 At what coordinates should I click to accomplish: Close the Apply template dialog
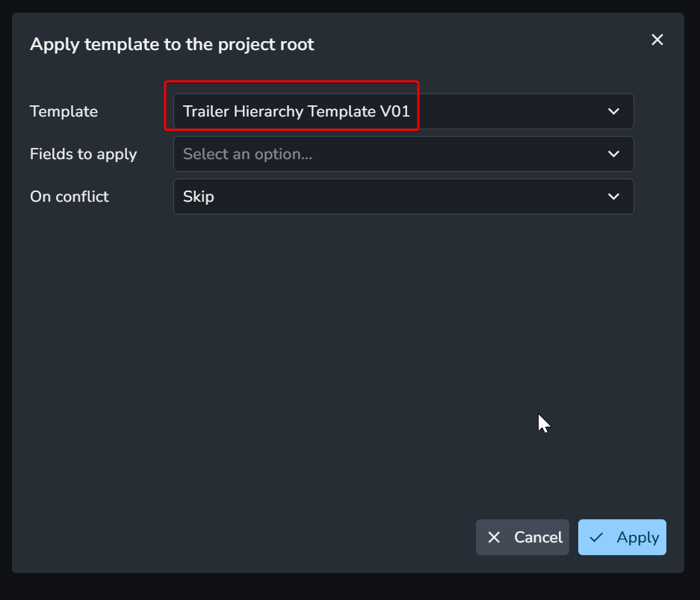pos(657,40)
